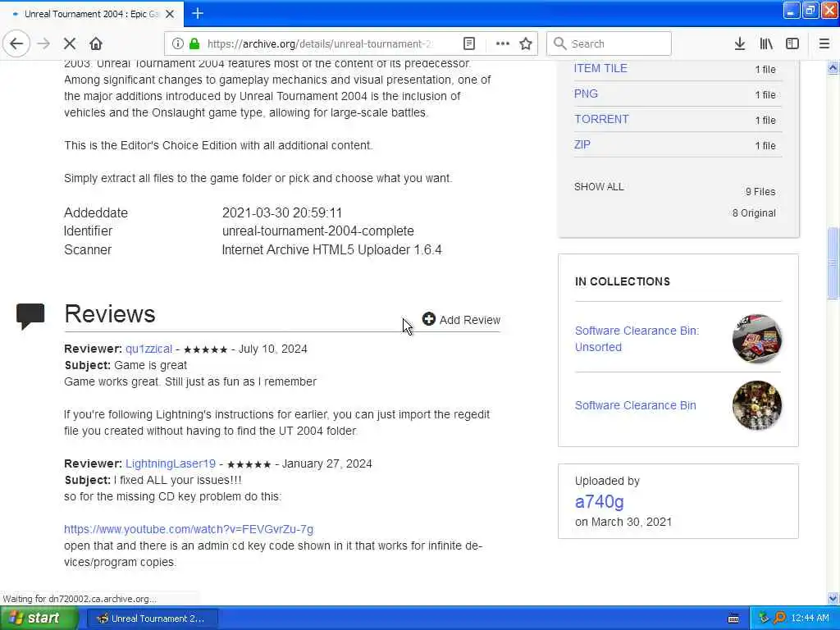Download the TORRENT file

pos(601,119)
